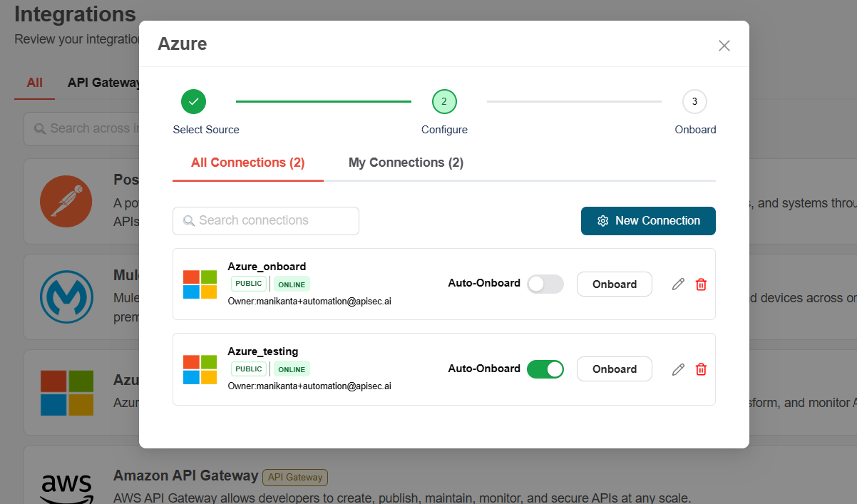Click Onboard button for Azure_testing
Viewport: 857px width, 504px height.
point(614,369)
